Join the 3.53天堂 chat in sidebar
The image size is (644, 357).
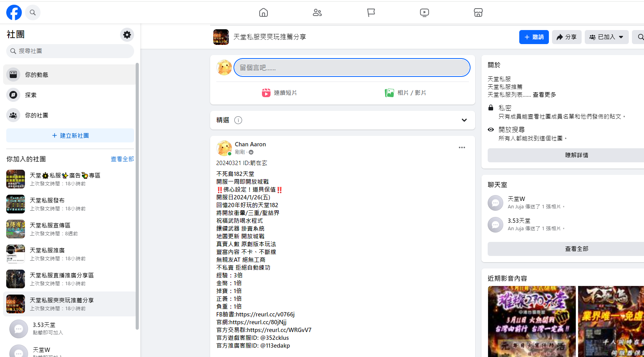point(69,329)
